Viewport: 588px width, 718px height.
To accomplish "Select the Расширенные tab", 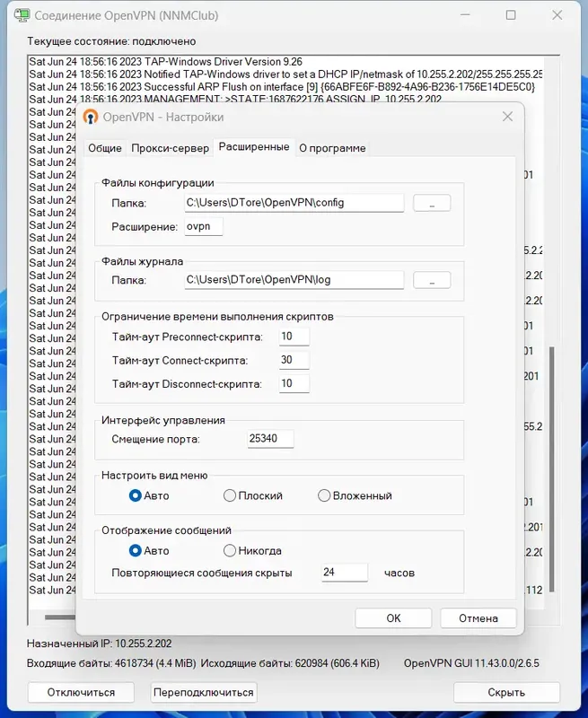I will [x=254, y=147].
